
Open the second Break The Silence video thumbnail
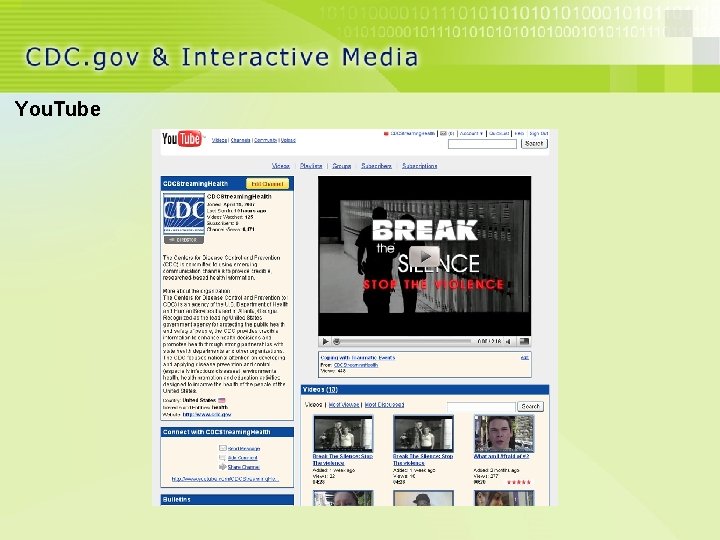coord(423,433)
